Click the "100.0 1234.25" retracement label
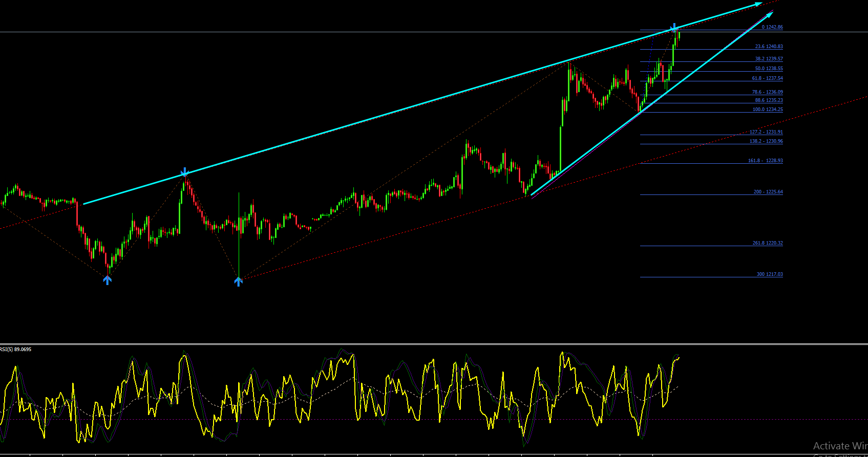 pos(768,110)
